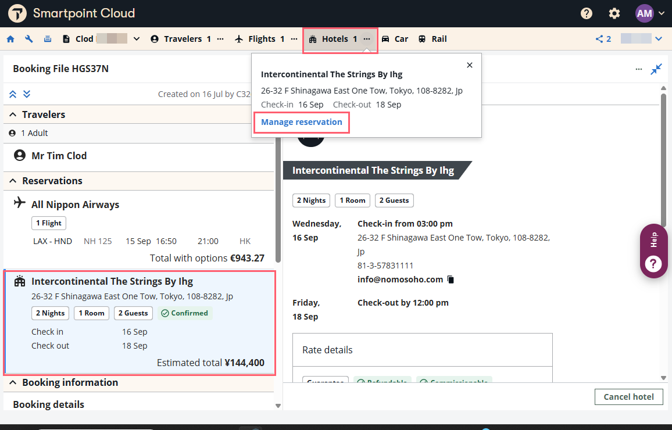Collapse the Travelers section
Image resolution: width=672 pixels, height=430 pixels.
click(13, 114)
